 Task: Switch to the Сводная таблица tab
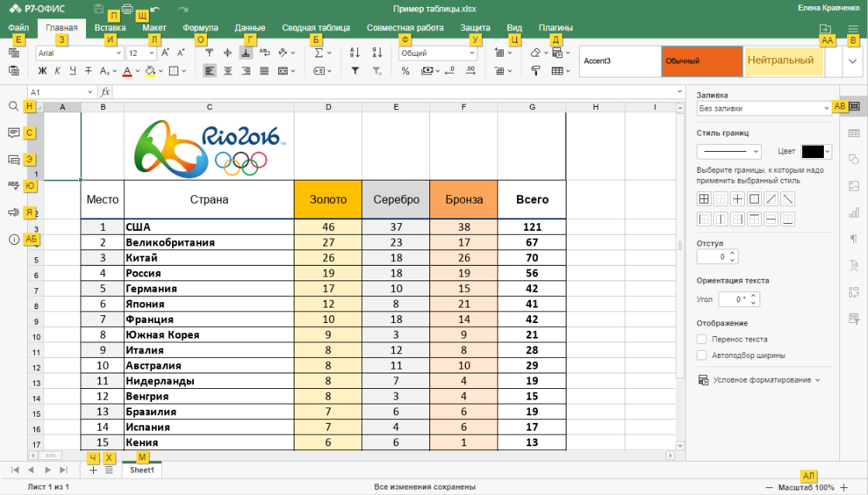315,28
